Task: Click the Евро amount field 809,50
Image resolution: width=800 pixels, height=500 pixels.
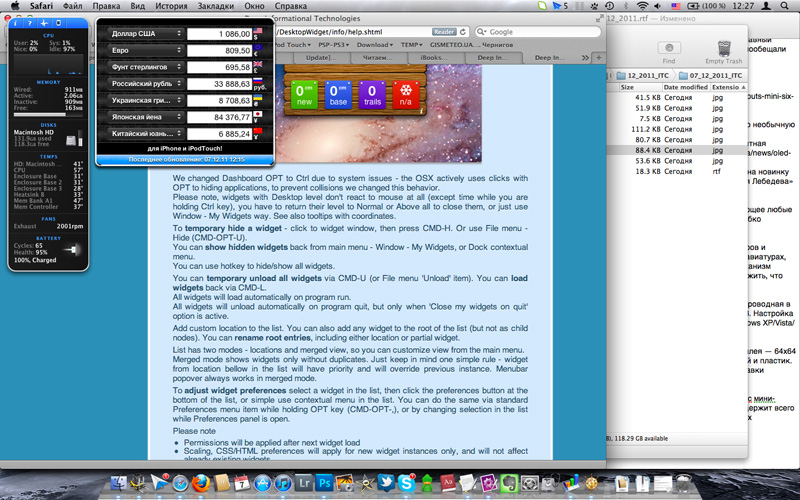Action: (x=220, y=51)
